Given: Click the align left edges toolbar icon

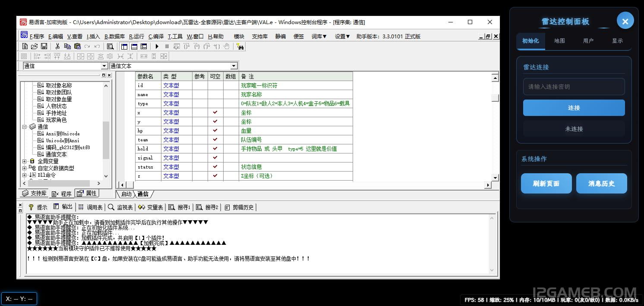Looking at the screenshot, I should [x=38, y=56].
